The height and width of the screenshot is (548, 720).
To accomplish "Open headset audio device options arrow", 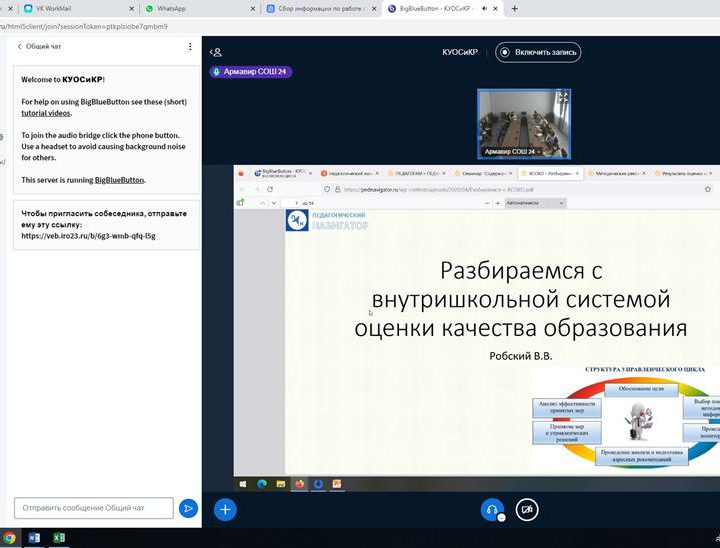I will click(501, 517).
